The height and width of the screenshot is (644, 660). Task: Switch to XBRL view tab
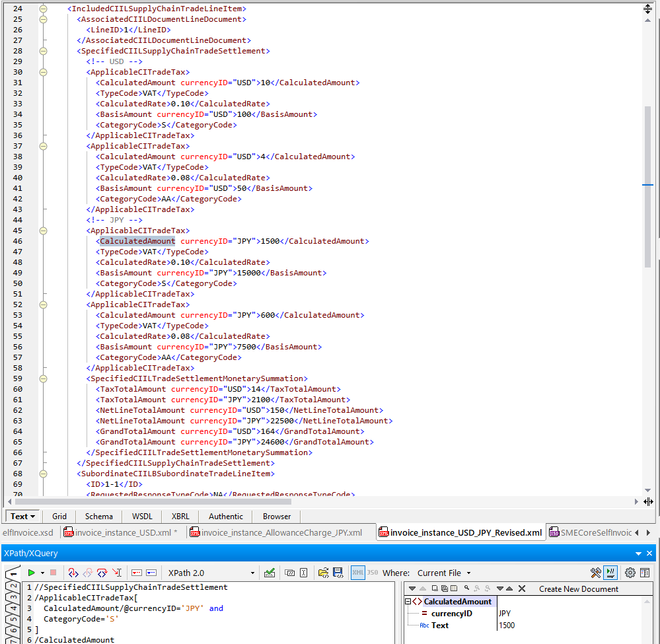coord(180,516)
